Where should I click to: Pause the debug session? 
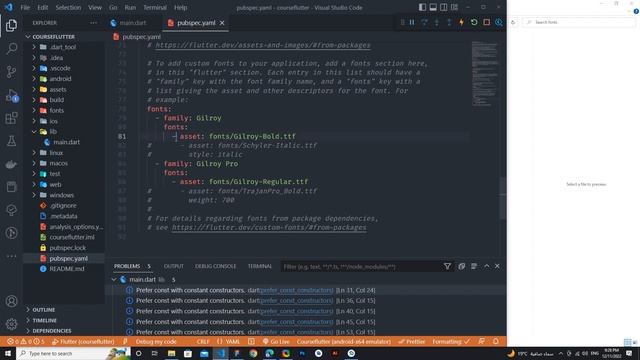412,22
